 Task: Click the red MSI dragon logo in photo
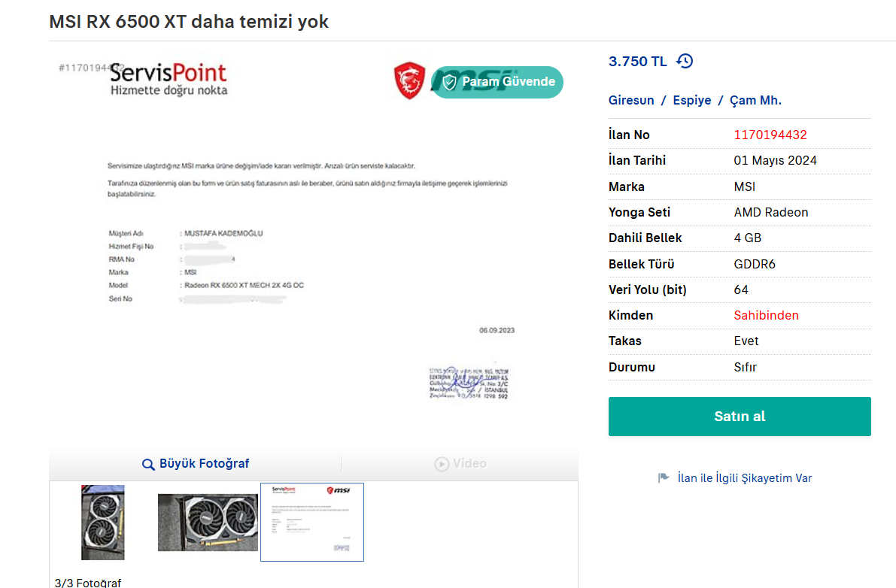410,80
